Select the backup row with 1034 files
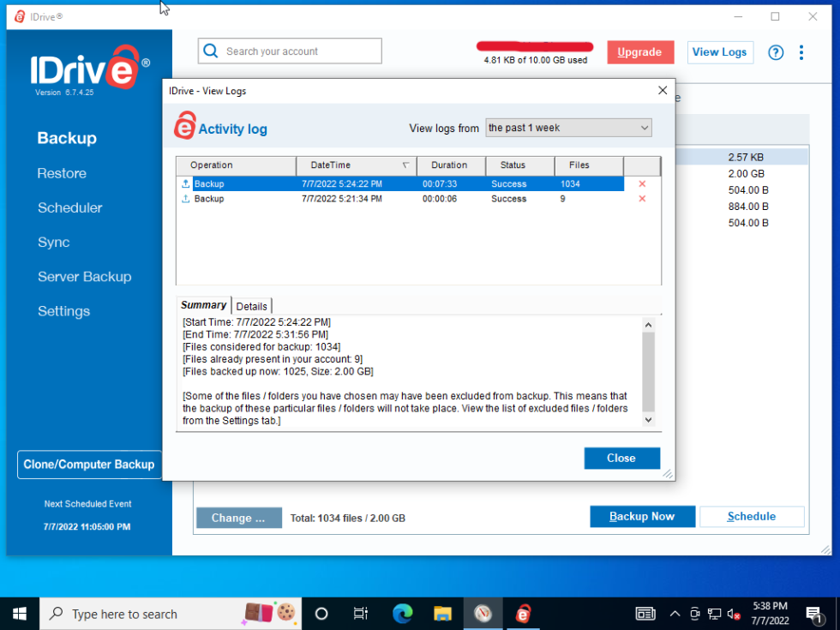The image size is (840, 630). click(400, 183)
